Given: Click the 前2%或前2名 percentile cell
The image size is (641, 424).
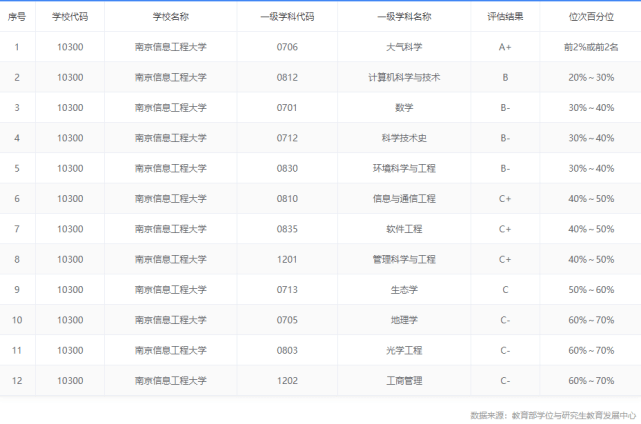Looking at the screenshot, I should [x=591, y=47].
